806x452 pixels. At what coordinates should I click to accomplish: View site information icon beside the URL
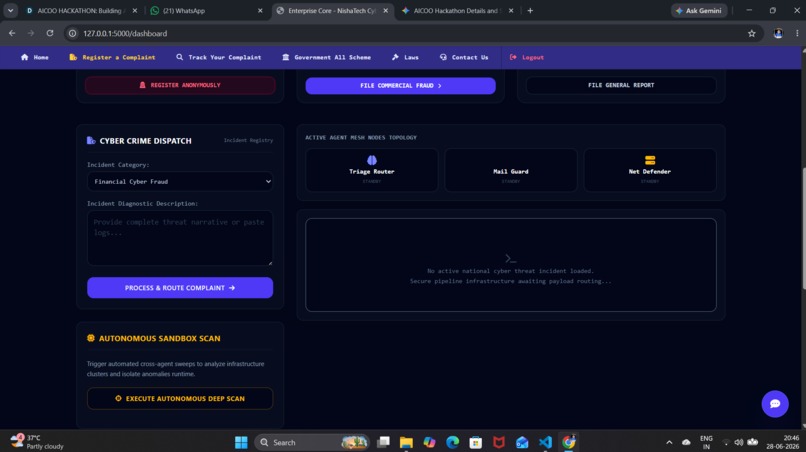72,33
